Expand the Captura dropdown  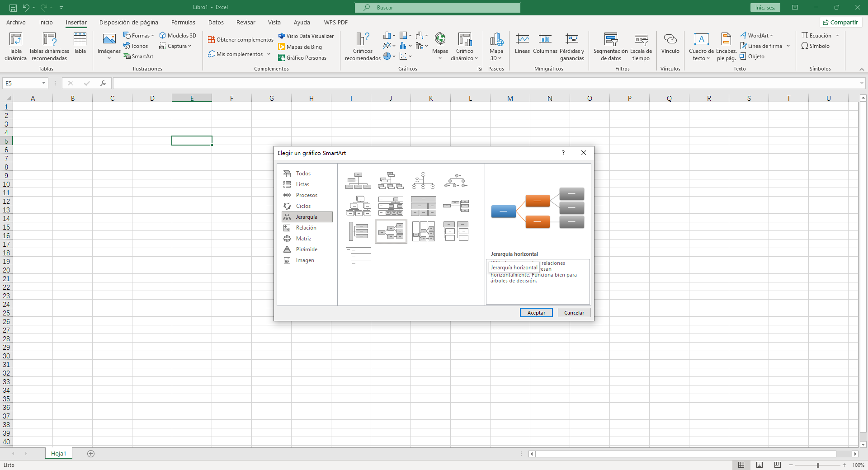pyautogui.click(x=190, y=46)
